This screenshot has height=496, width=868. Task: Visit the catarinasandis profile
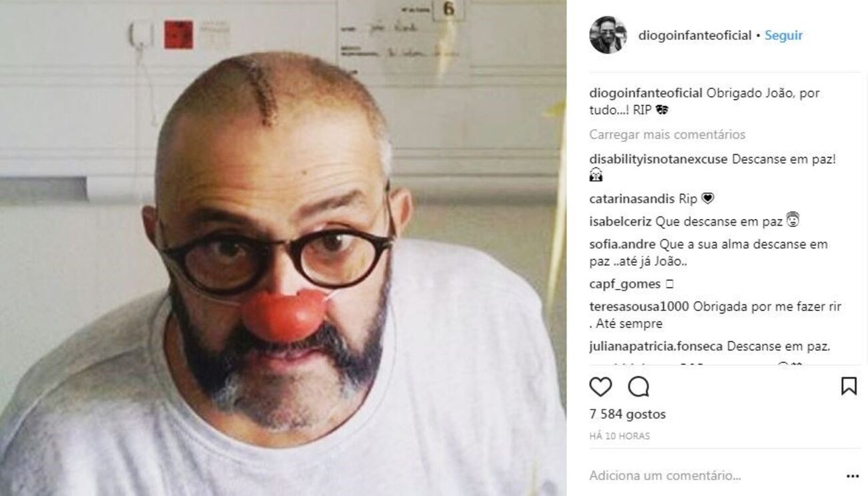pyautogui.click(x=632, y=199)
